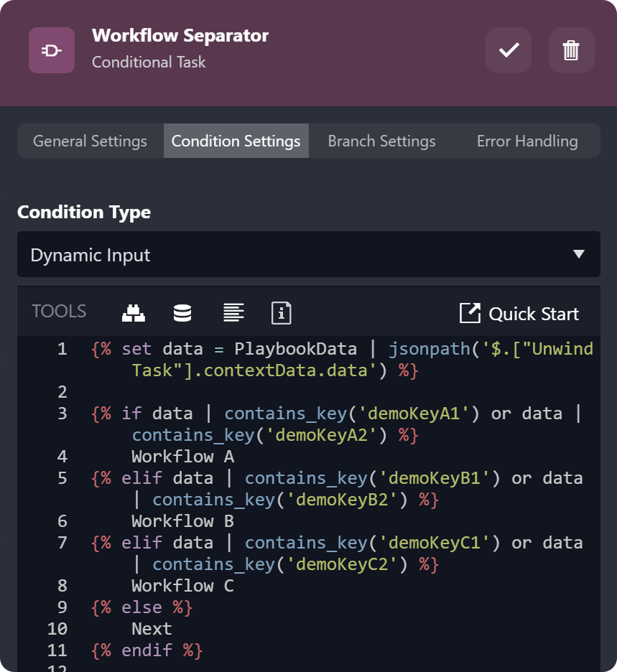Open the Quick Start text link
The width and height of the screenshot is (617, 672).
point(533,314)
